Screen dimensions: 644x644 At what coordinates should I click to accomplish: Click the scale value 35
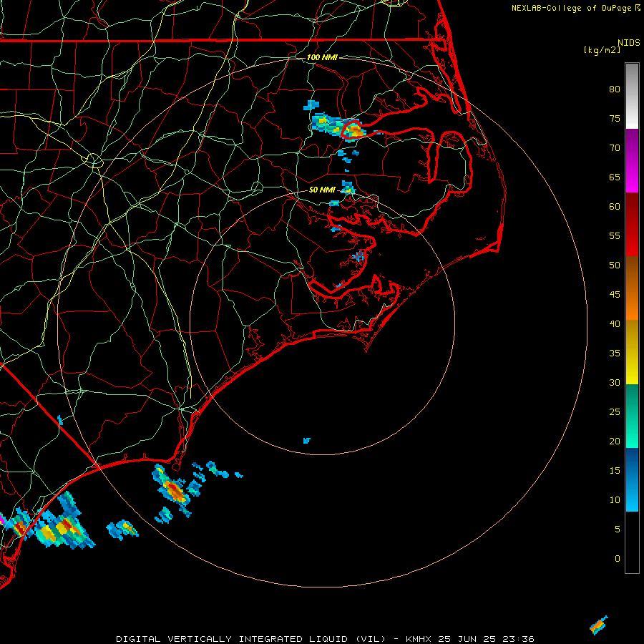(x=615, y=353)
